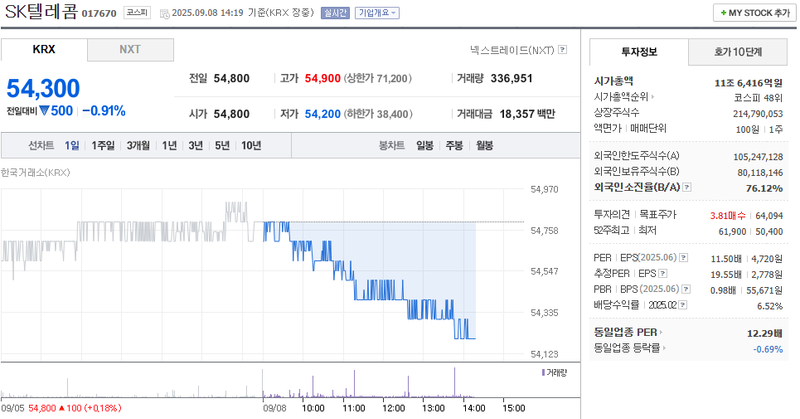Image resolution: width=800 pixels, height=419 pixels.
Task: Show the 주봉 candlestick chart
Action: [454, 145]
